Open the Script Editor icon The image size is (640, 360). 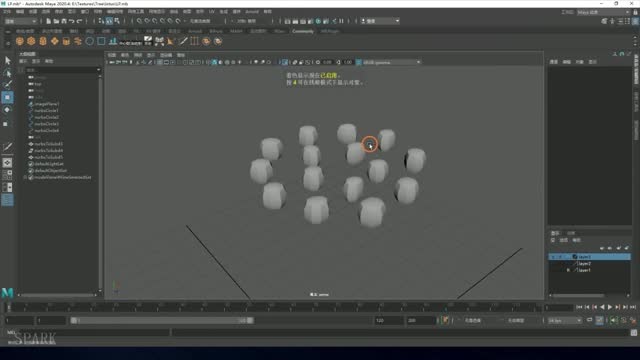point(634,333)
